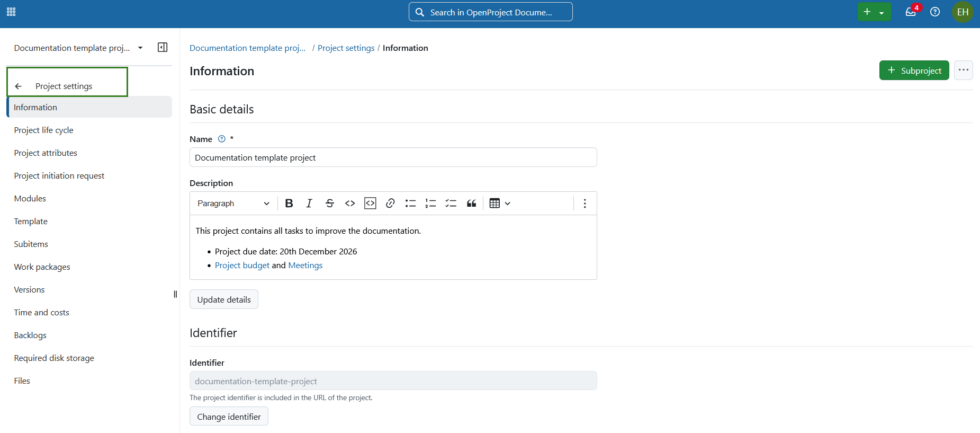Screen dimensions: 980x433
Task: Click the search magnifier icon
Action: point(420,12)
